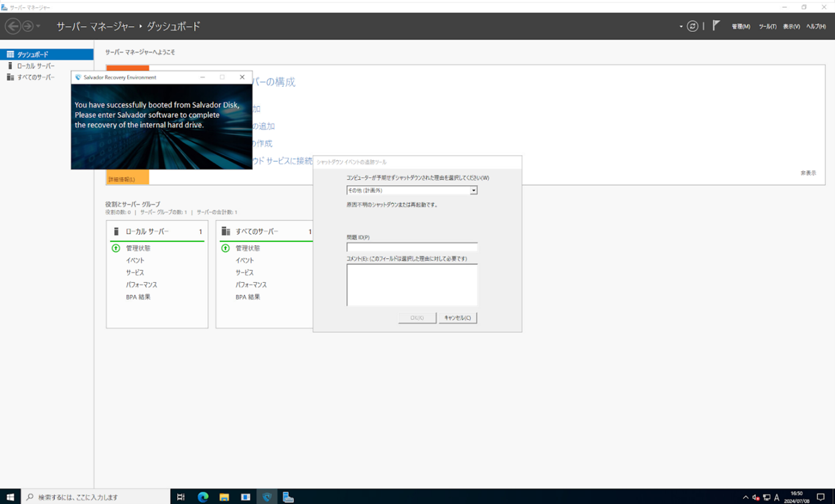Open イベント in ローカル サーバー tile
The width and height of the screenshot is (835, 504).
135,260
